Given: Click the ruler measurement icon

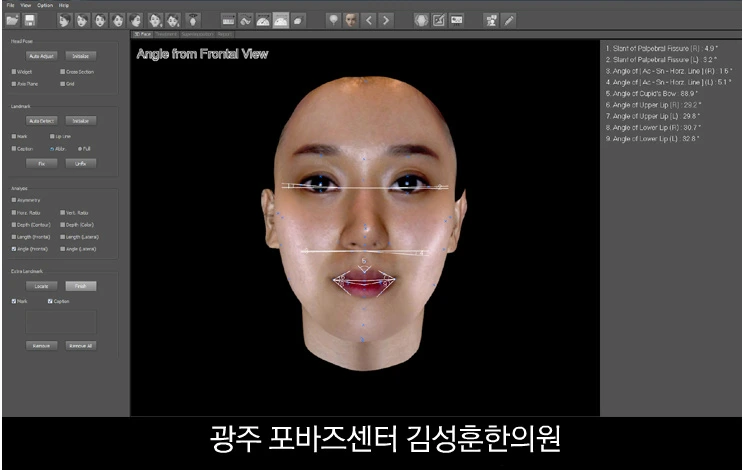Looking at the screenshot, I should pos(228,19).
